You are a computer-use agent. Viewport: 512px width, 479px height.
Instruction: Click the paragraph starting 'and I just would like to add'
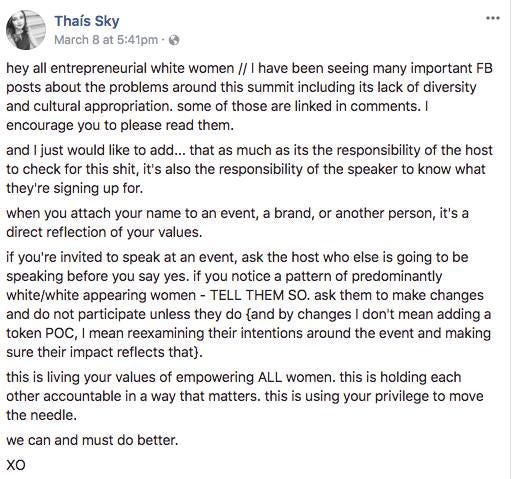pos(249,169)
